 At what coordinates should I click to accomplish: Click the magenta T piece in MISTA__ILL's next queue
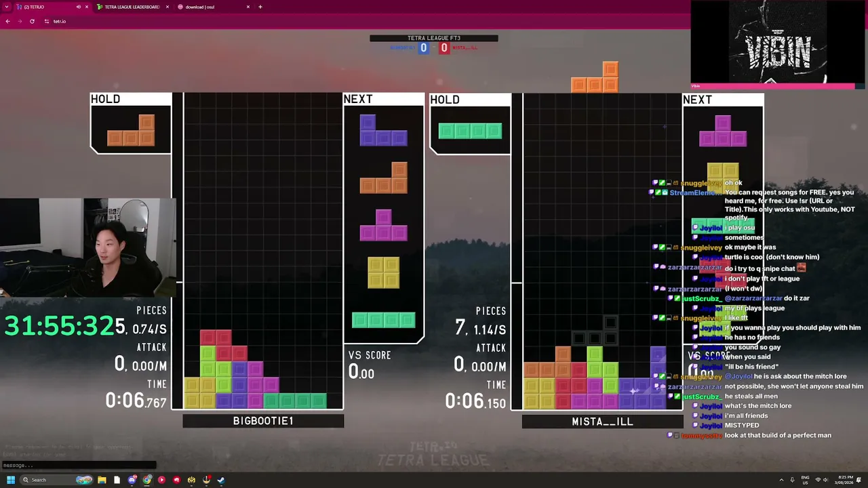723,131
